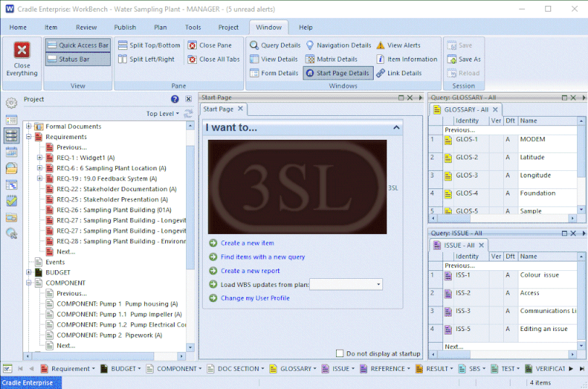Click Find items with a new query
This screenshot has width=588, height=389.
click(262, 257)
